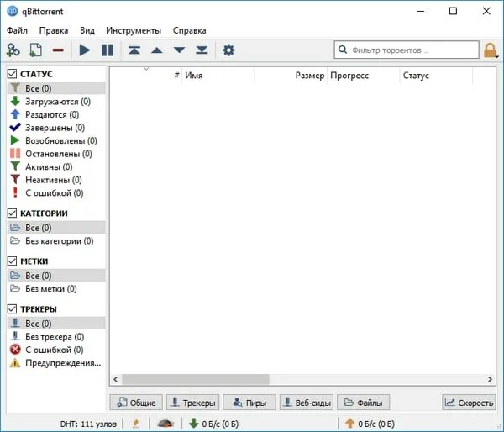504x432 pixels.
Task: Select С ошибкой (0) under СТАТУС
Action: pyautogui.click(x=56, y=193)
